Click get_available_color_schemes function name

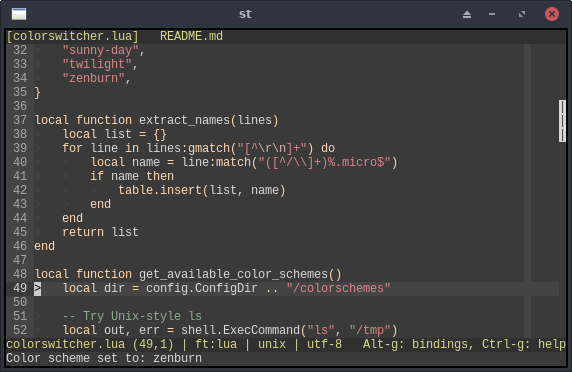click(233, 274)
